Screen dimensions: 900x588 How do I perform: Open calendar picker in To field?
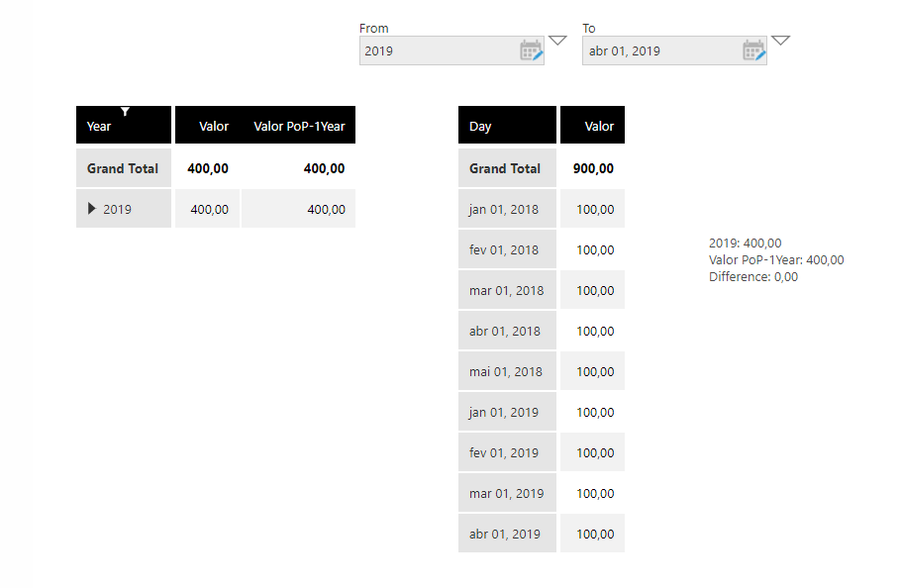coord(753,50)
